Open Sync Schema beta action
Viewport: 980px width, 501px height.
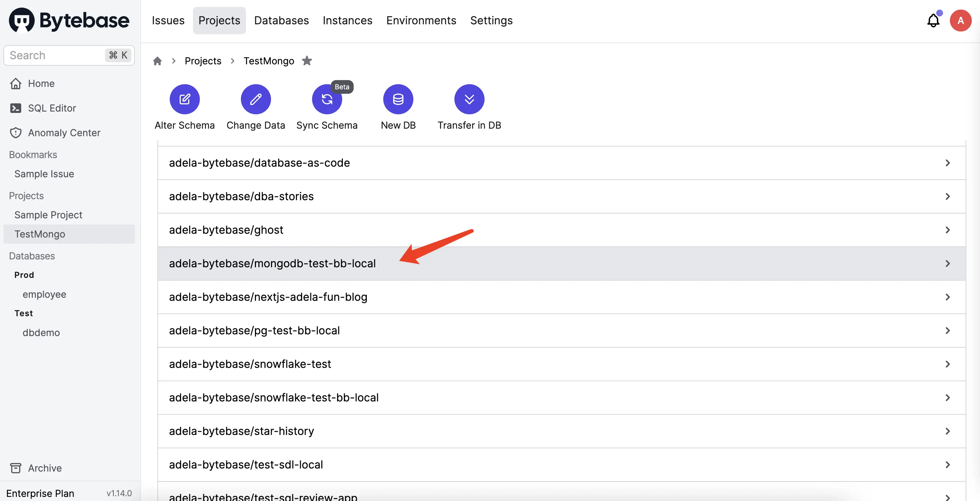[327, 99]
